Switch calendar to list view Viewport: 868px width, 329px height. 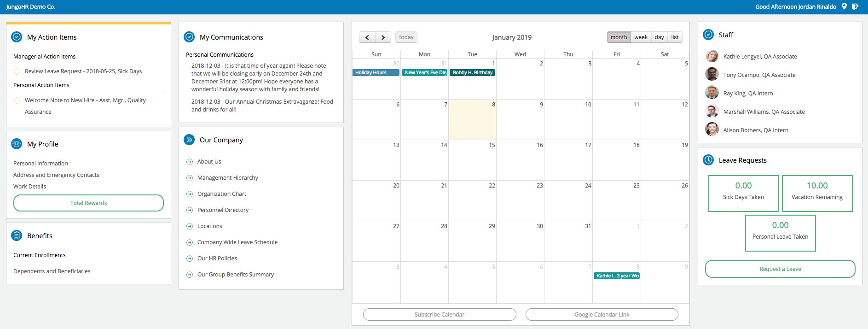click(675, 37)
